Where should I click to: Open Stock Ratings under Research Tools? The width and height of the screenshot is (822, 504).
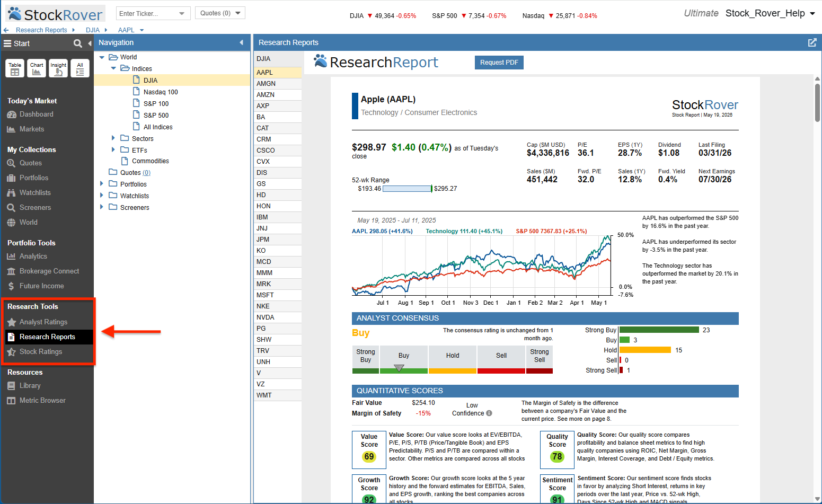click(x=41, y=352)
